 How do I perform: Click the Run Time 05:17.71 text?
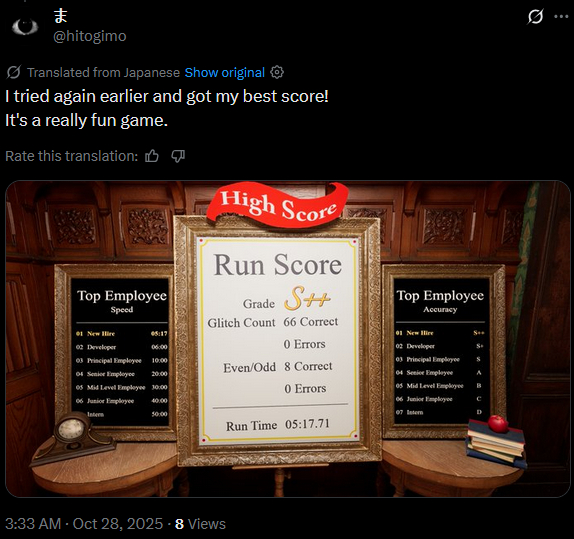coord(278,425)
